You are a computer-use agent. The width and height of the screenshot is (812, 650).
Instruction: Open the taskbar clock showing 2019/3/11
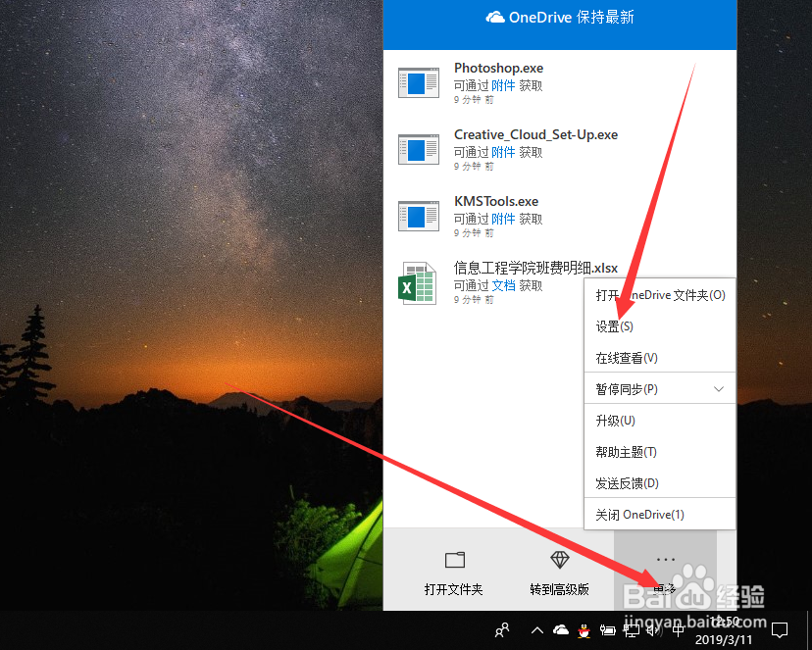tap(725, 630)
